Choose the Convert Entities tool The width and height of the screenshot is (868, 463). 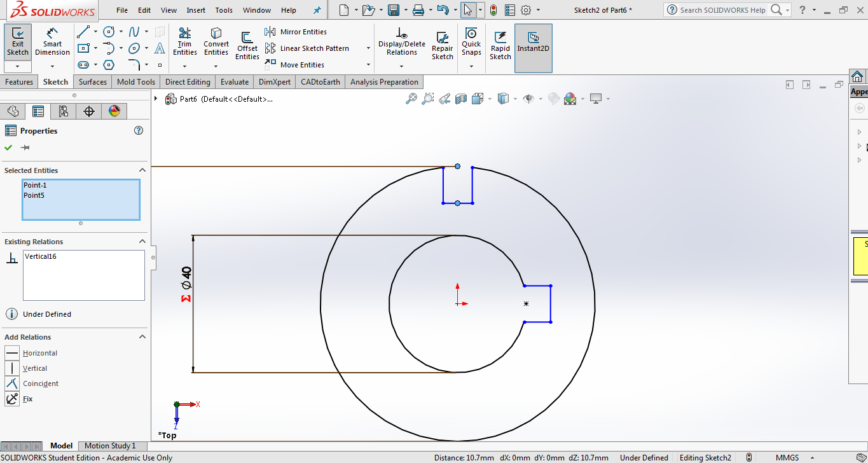[x=216, y=41]
